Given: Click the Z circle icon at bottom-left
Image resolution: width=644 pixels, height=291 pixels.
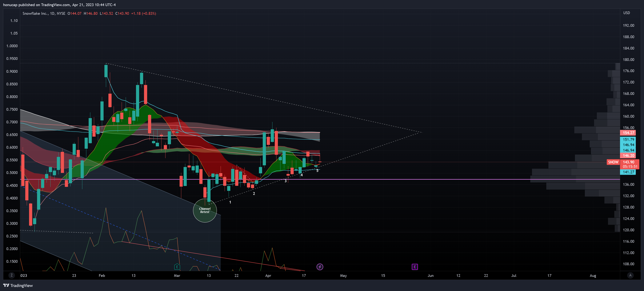Looking at the screenshot, I should coord(12,275).
